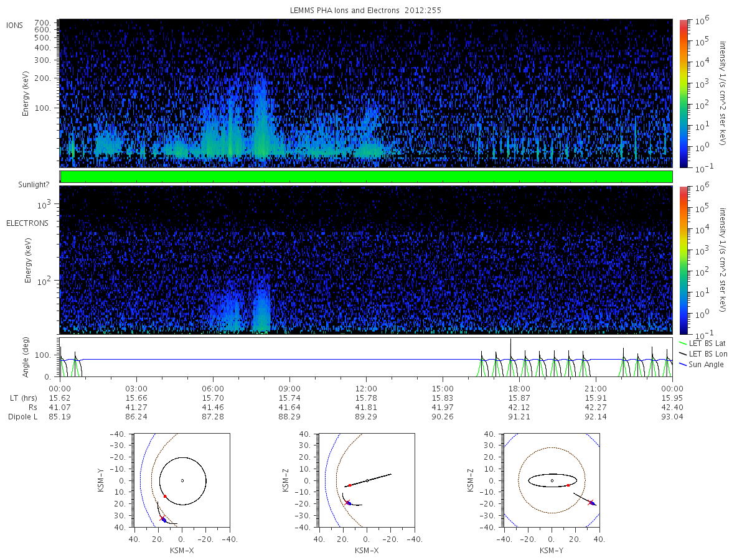Viewport: 747px width, 560px height.
Task: Click the Dipole L row label
Action: click(23, 416)
